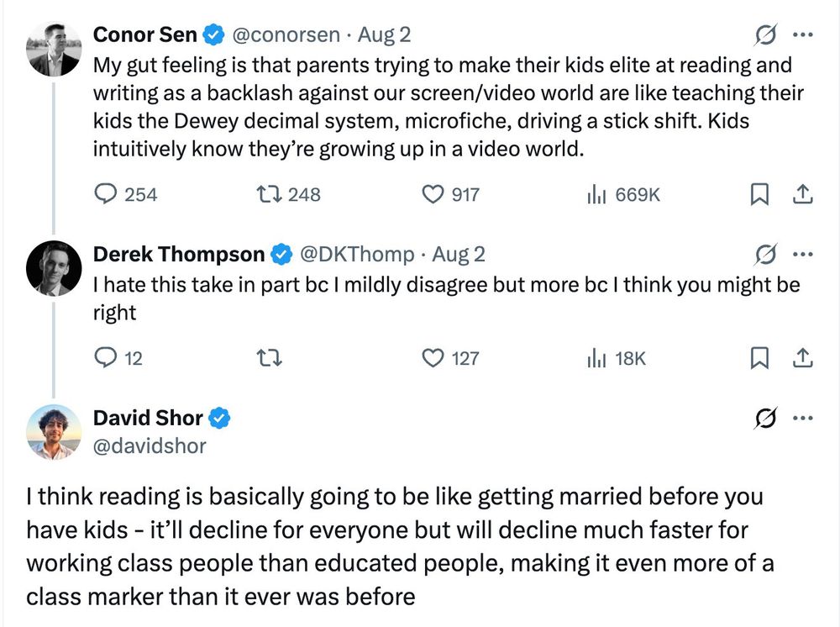Click Derek Thompson's profile picture
The width and height of the screenshot is (840, 627).
pyautogui.click(x=54, y=268)
